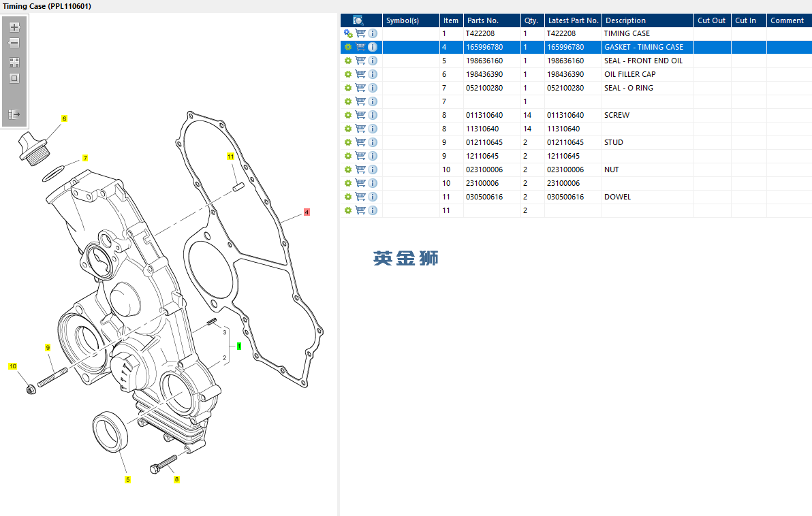
Task: Click the Description column header
Action: pyautogui.click(x=625, y=20)
